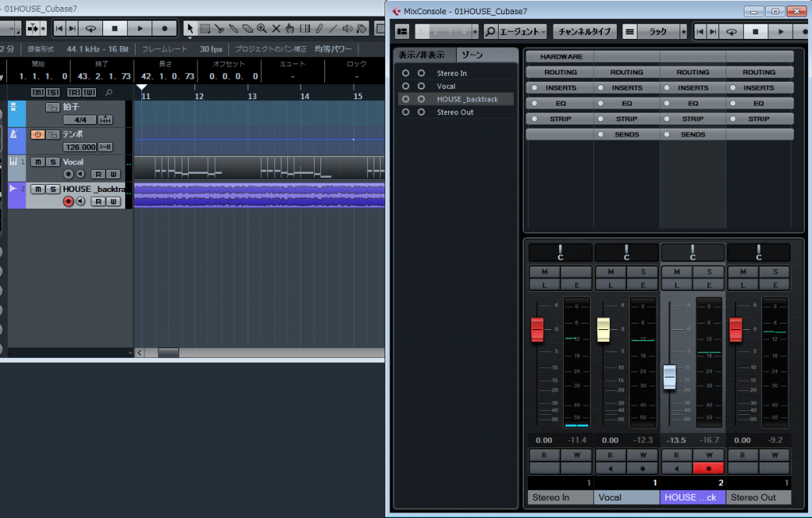
Task: Solo the HOUSE_backtrack track in track list
Action: pyautogui.click(x=52, y=189)
